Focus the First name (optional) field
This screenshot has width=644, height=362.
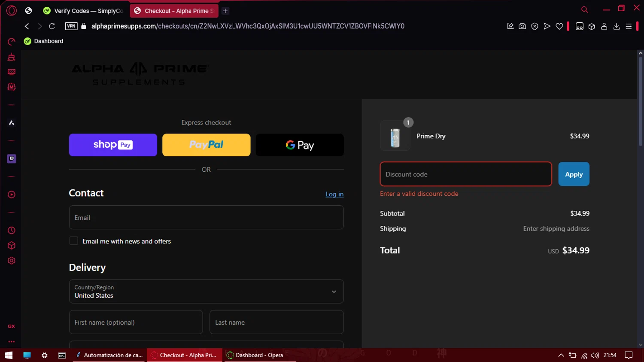tap(136, 322)
